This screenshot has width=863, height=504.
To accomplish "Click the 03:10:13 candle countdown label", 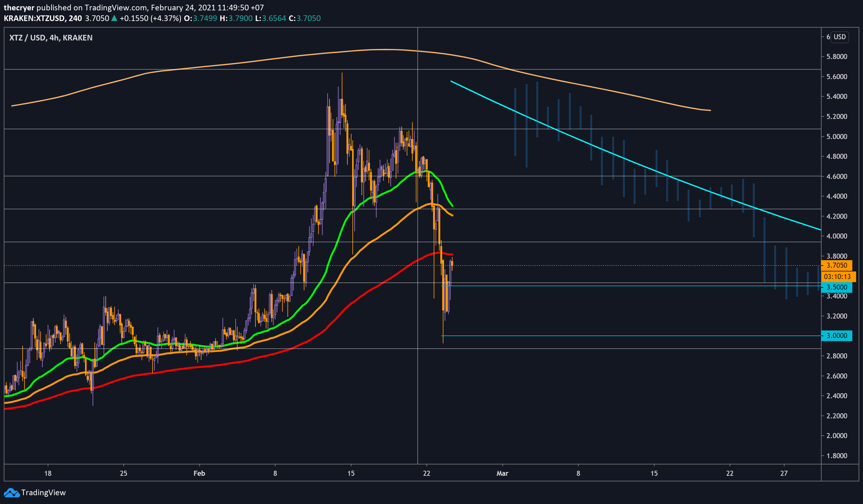I will [838, 277].
